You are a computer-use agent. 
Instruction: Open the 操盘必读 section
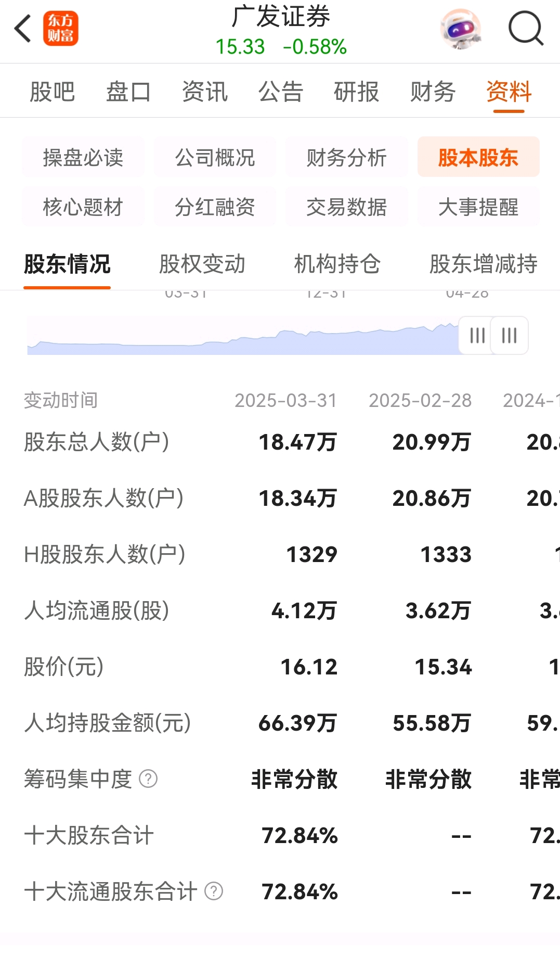[83, 157]
